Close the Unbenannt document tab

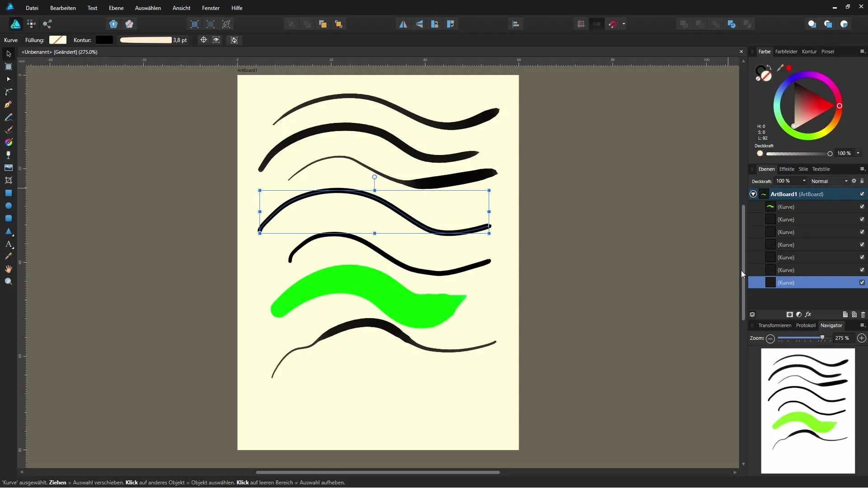point(741,52)
